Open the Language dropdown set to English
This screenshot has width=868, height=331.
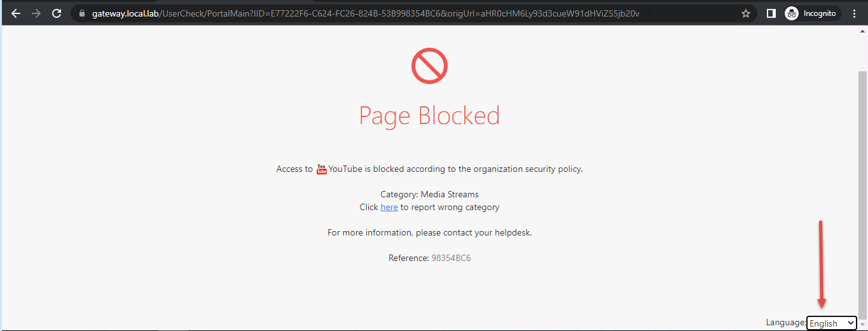[x=832, y=323]
